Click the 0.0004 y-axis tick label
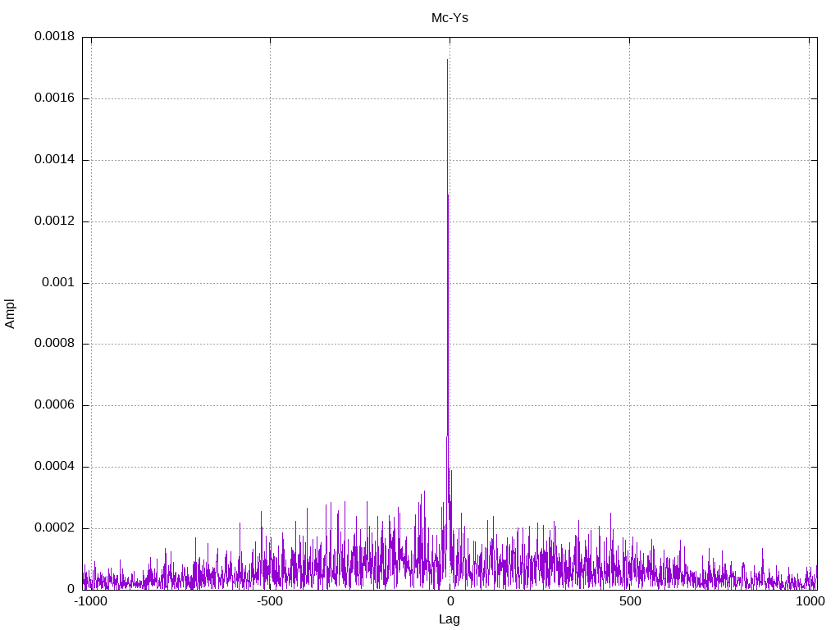 [x=54, y=467]
